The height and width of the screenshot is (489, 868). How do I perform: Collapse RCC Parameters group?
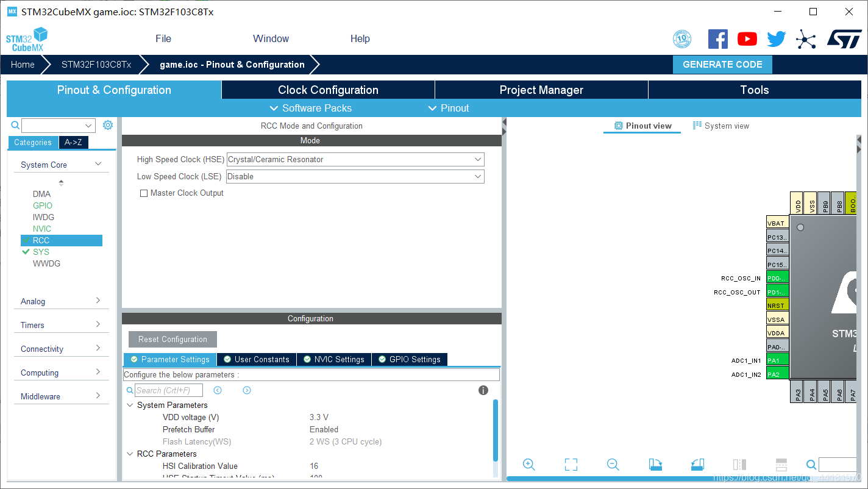[x=130, y=454]
